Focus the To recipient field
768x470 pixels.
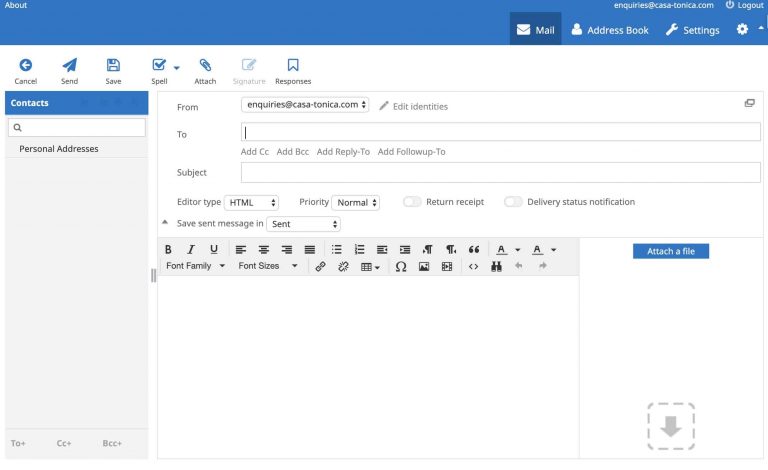(x=501, y=132)
